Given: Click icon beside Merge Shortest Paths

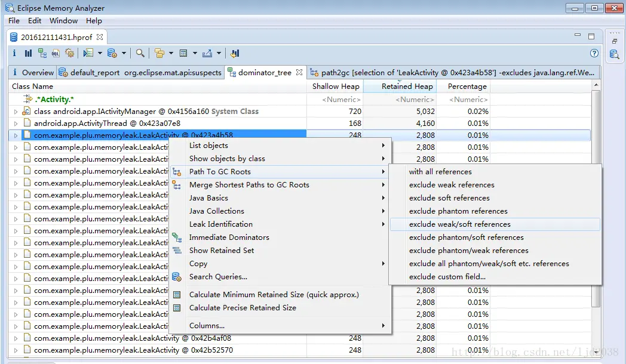Looking at the screenshot, I should pos(176,184).
